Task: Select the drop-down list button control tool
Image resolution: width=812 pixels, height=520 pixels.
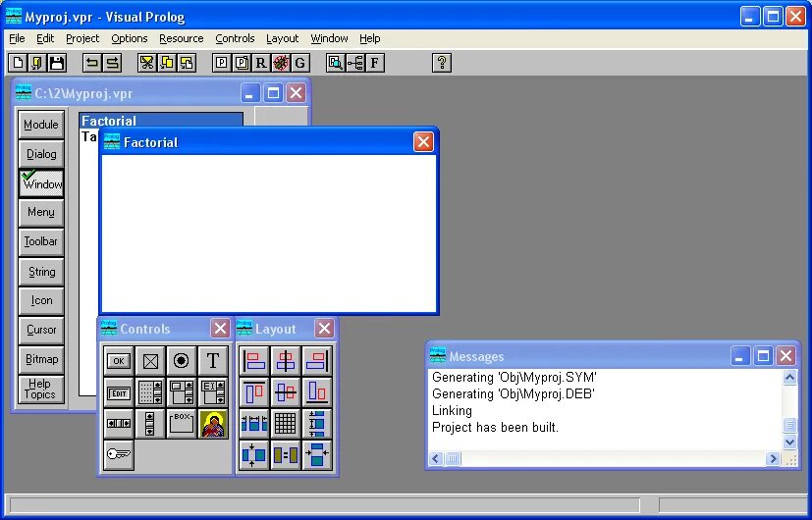Action: point(182,392)
